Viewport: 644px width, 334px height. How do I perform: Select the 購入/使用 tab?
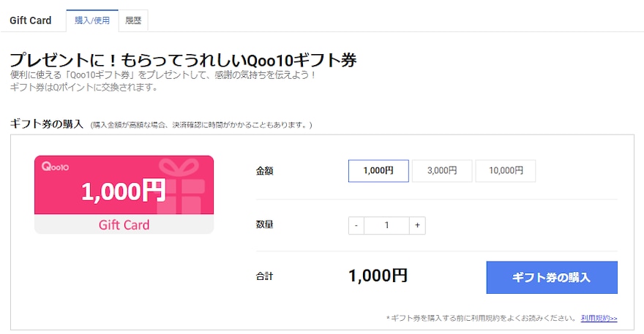click(92, 20)
